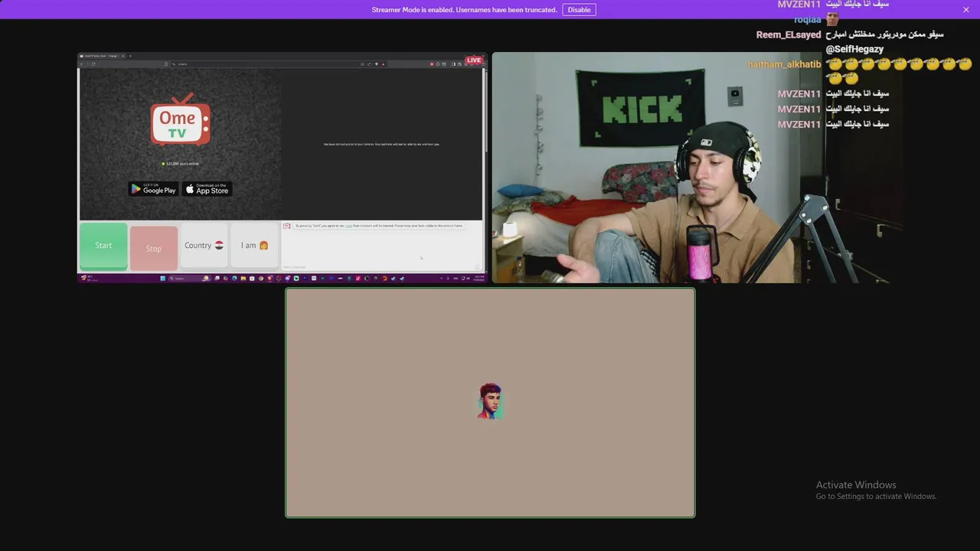
Task: Click the red Stop button on OmeTV
Action: point(154,248)
